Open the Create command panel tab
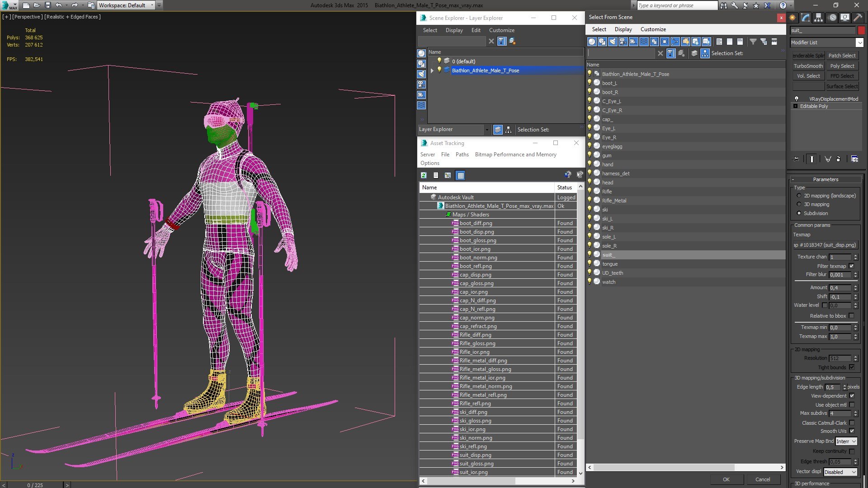Screen dimensions: 868x488 [793, 18]
